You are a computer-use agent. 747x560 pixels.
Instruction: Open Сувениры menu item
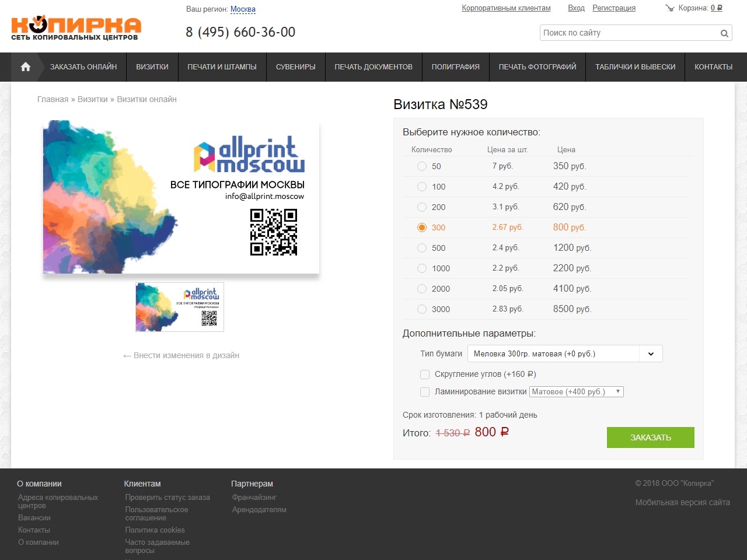tap(296, 67)
